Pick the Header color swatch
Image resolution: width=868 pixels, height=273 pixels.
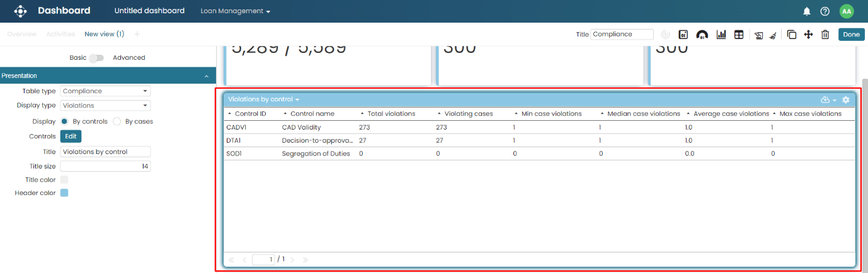tap(64, 193)
